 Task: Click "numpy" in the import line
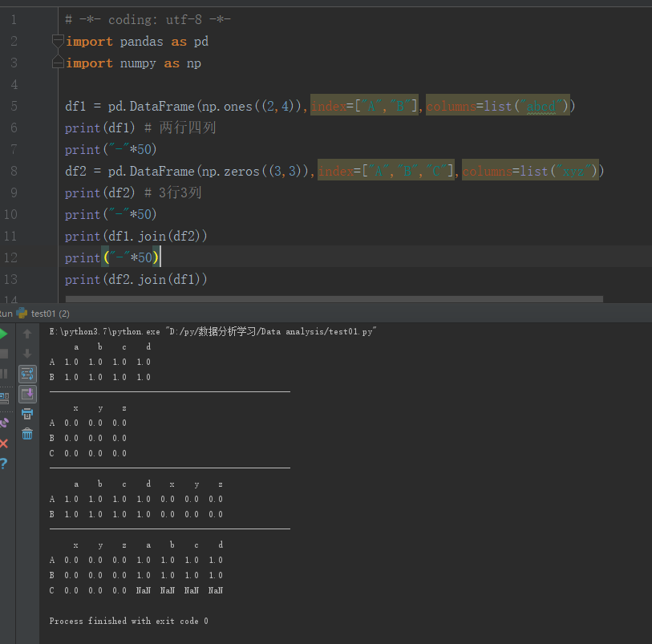coord(138,63)
